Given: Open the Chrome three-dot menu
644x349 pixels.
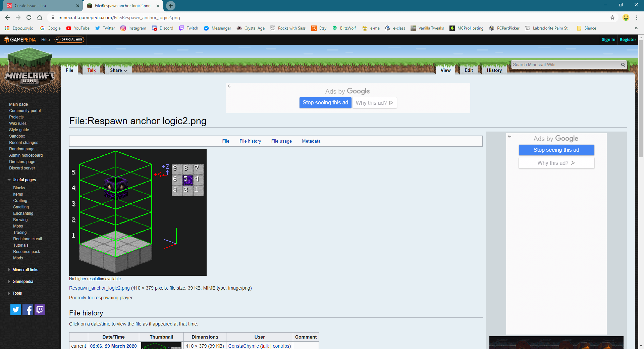Looking at the screenshot, I should click(x=637, y=17).
